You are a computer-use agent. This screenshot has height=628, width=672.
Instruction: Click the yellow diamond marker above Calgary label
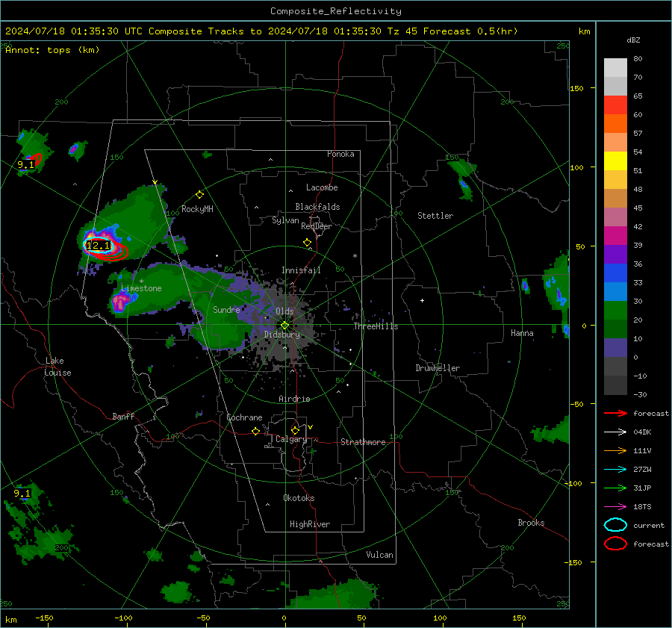point(295,430)
